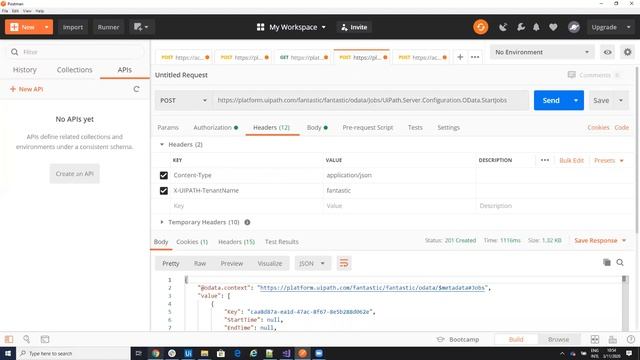Open the capture requests satellite icon
Screen dimensions: 640x360
click(503, 27)
